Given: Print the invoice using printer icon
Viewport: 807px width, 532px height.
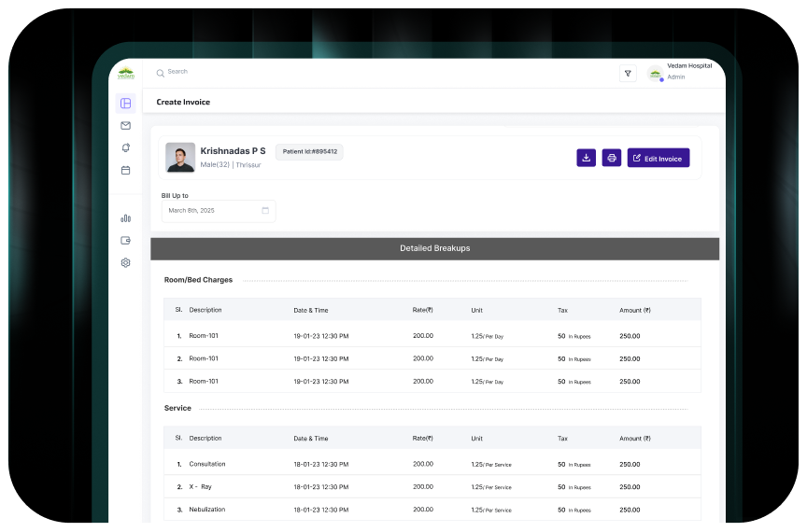Looking at the screenshot, I should click(x=611, y=158).
